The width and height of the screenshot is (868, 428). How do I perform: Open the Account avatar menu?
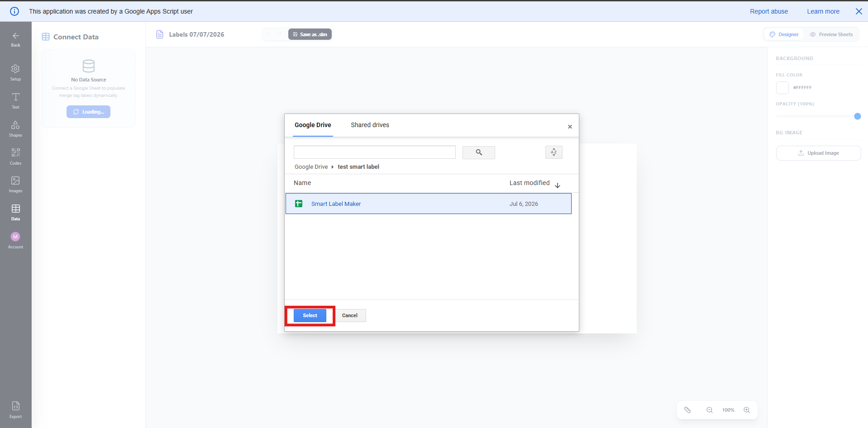point(15,240)
